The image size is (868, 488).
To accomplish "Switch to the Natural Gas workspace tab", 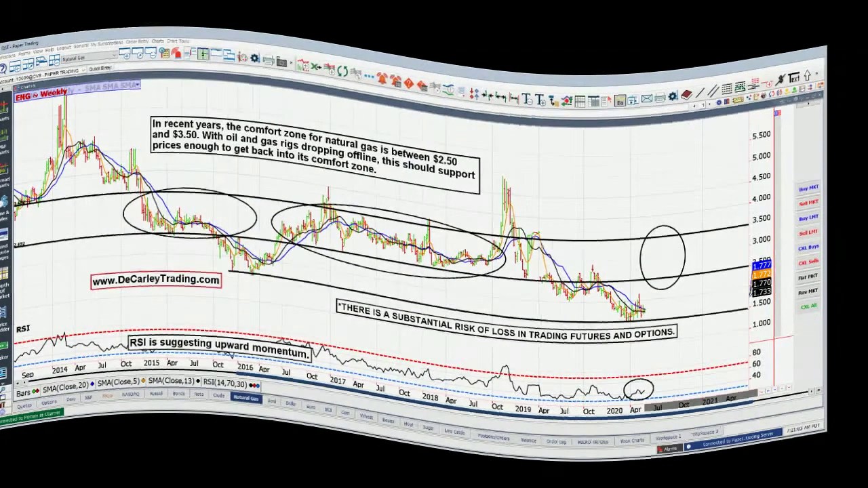I will 246,398.
